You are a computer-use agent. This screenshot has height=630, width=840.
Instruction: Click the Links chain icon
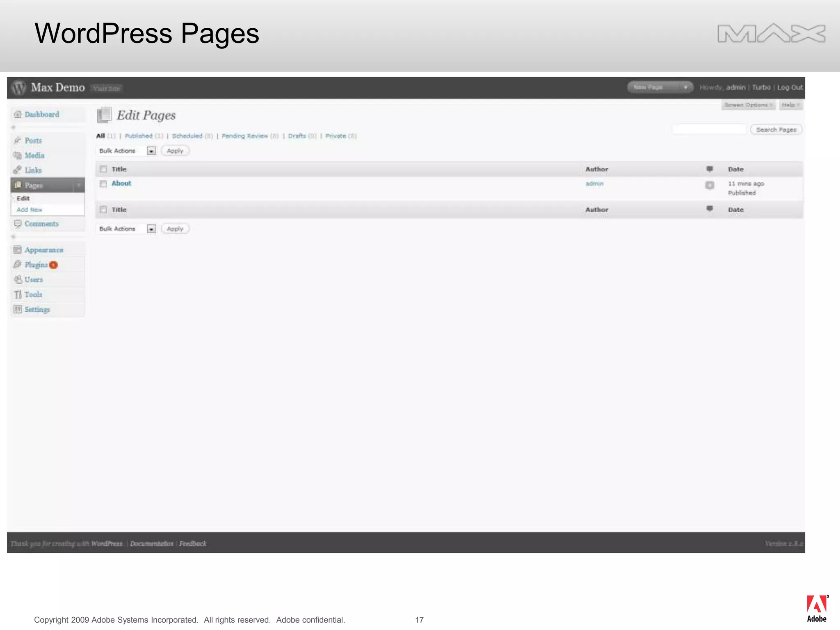(x=17, y=170)
